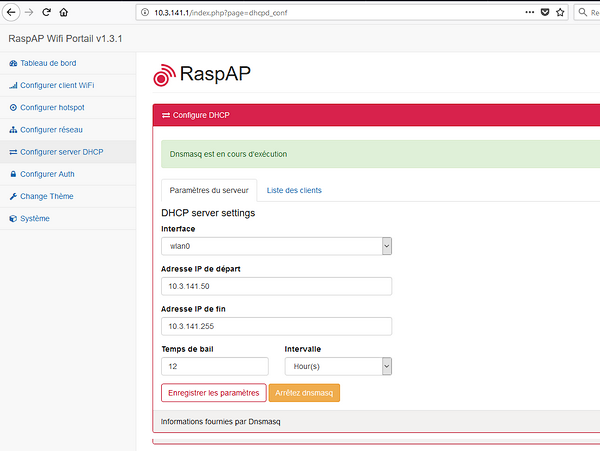Image resolution: width=600 pixels, height=451 pixels.
Task: Open page actions three-dot menu
Action: [x=530, y=12]
